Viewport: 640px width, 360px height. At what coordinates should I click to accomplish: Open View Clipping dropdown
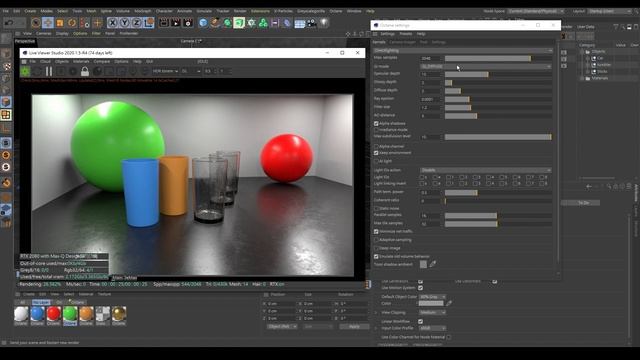pyautogui.click(x=432, y=312)
